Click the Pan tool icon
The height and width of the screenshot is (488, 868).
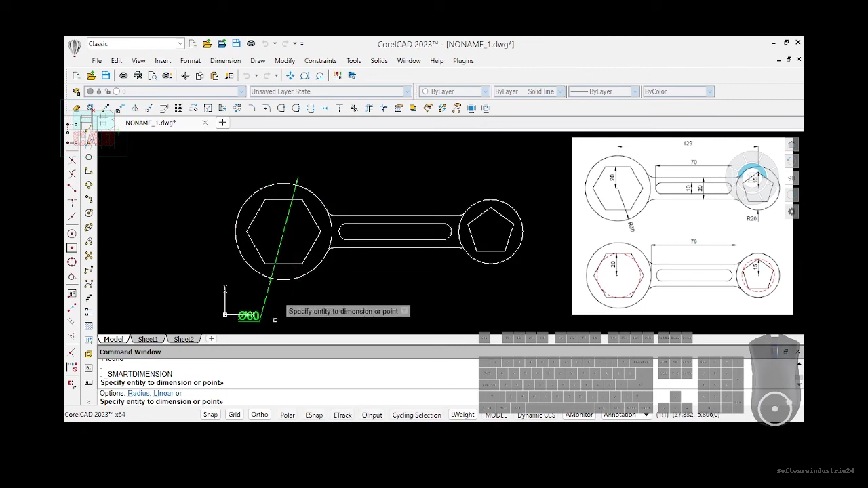[290, 75]
